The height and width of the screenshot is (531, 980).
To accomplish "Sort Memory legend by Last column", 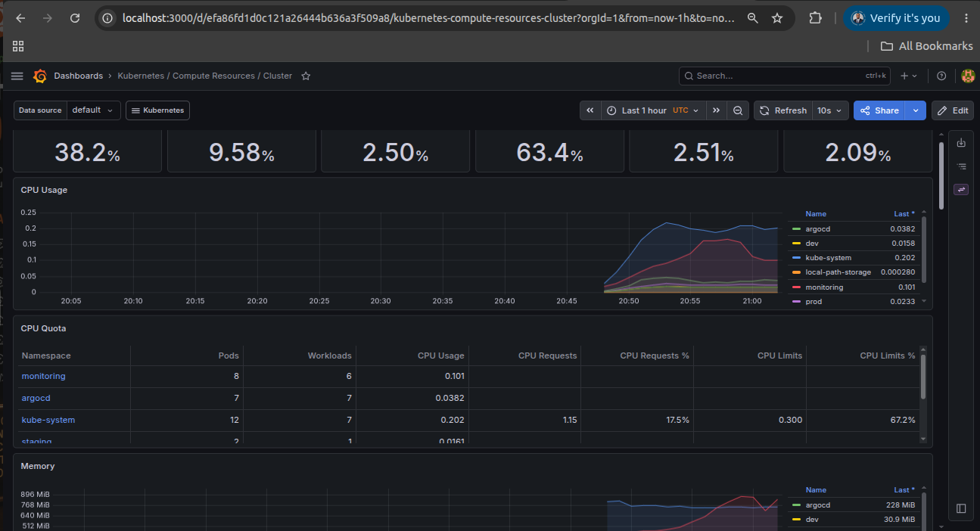I will pos(904,490).
